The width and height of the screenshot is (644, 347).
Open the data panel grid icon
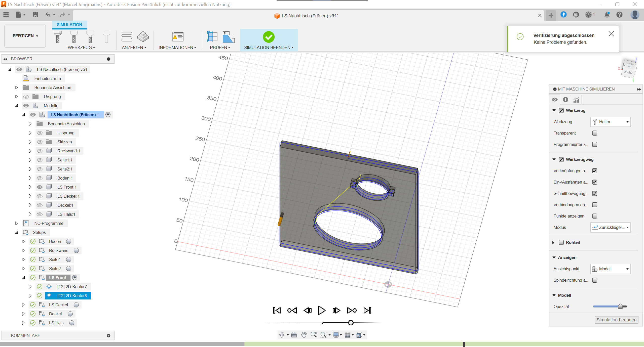6,15
